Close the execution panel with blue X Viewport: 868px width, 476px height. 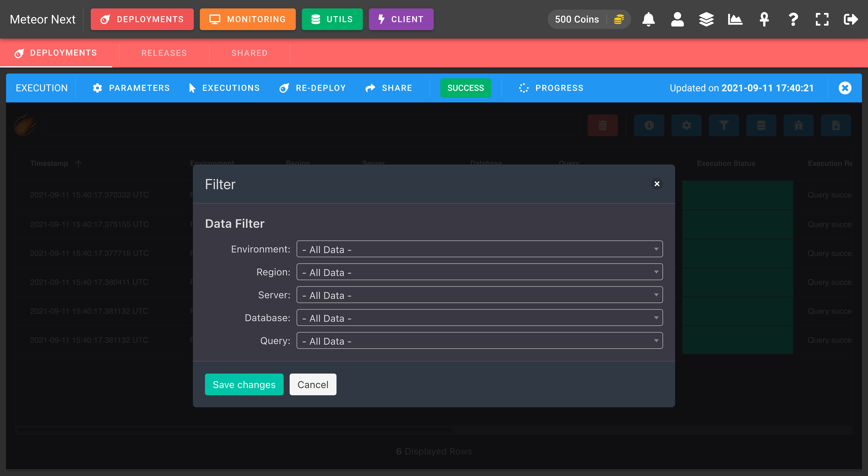845,88
